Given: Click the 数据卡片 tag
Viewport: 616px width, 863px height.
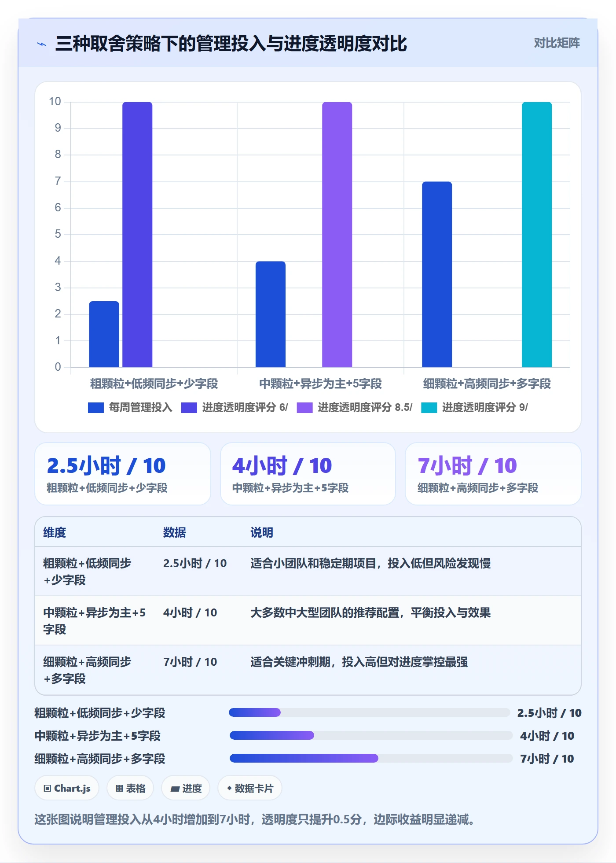Looking at the screenshot, I should (250, 788).
